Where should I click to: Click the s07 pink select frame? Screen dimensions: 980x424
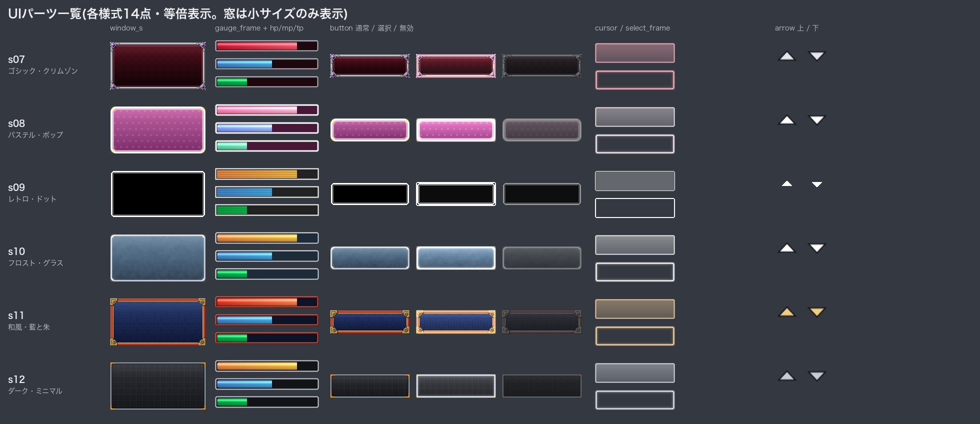tap(635, 80)
